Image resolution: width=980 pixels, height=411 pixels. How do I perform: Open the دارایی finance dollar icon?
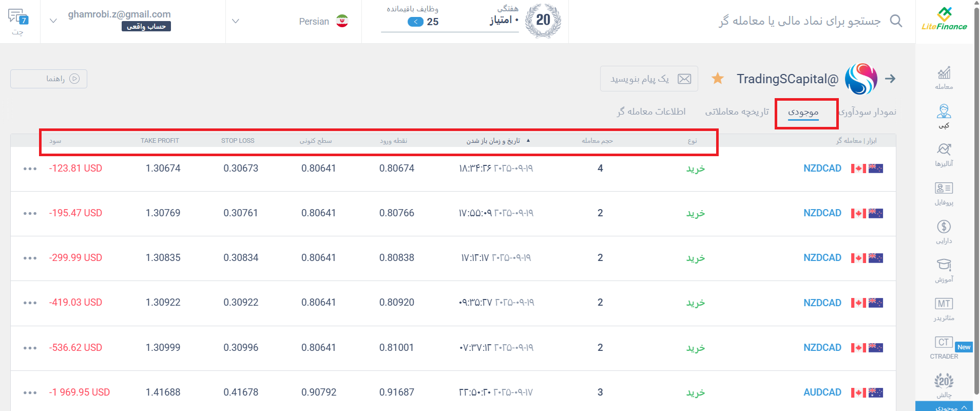pyautogui.click(x=944, y=232)
